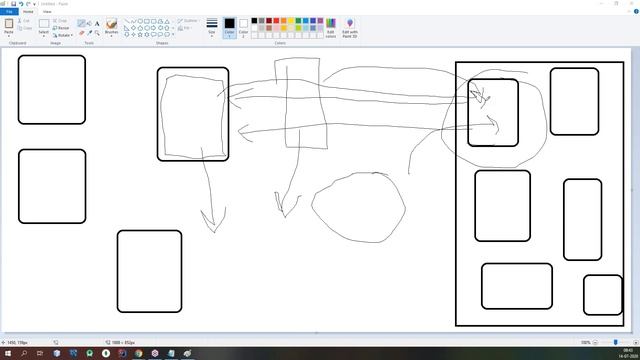Choose the red color swatch
640x360 pixels.
coord(276,21)
